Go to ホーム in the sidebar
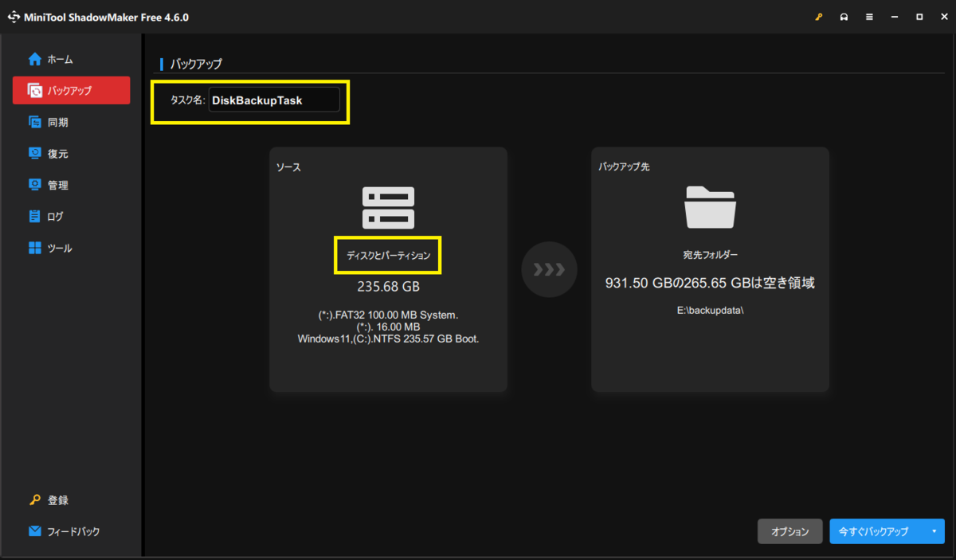 [x=71, y=59]
